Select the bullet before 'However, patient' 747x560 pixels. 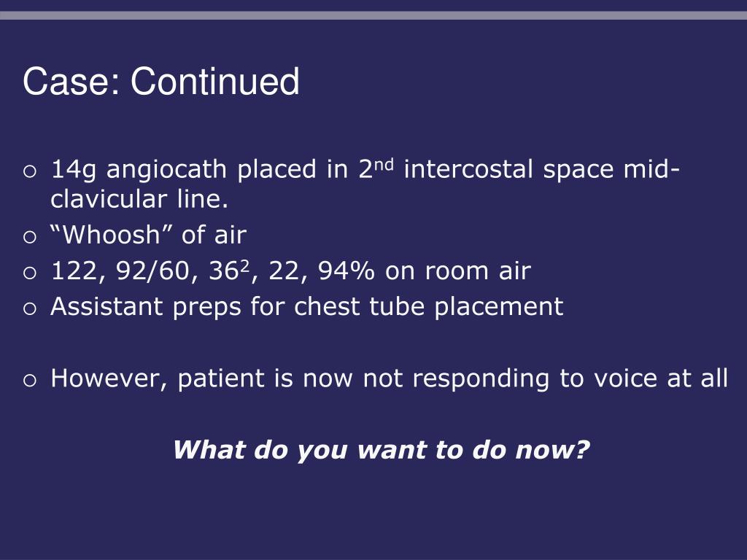pyautogui.click(x=29, y=380)
